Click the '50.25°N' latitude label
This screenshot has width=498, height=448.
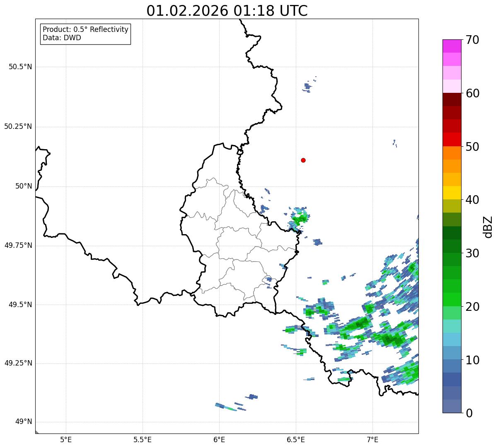[18, 126]
